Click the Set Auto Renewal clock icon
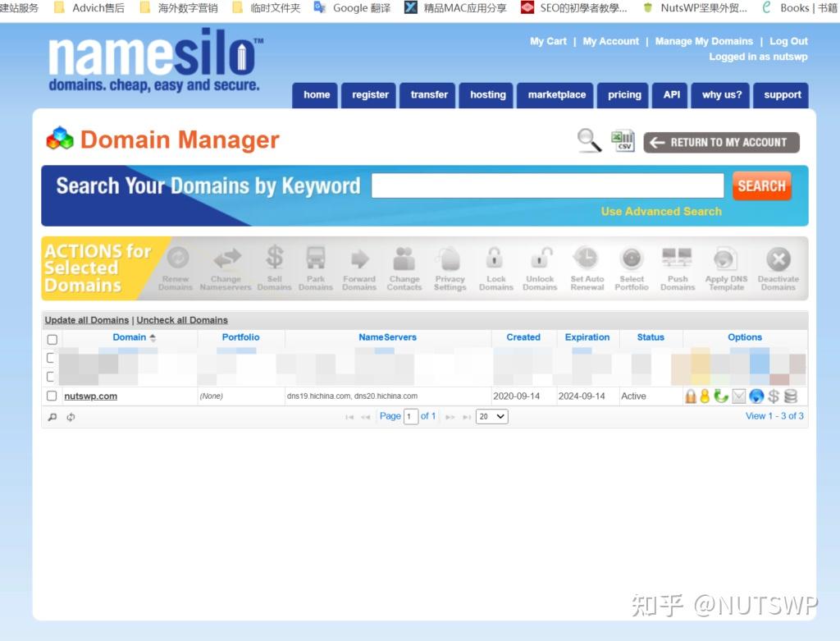Screen dimensions: 840x641 (x=586, y=259)
